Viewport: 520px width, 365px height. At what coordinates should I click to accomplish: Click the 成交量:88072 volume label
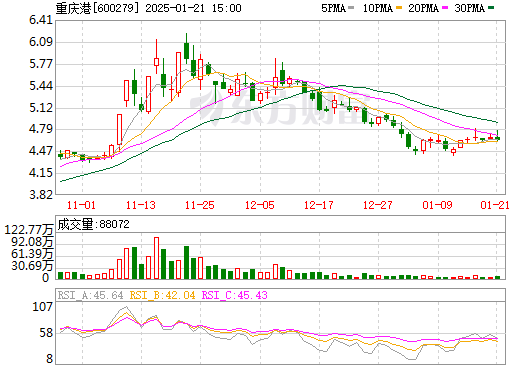click(x=93, y=224)
